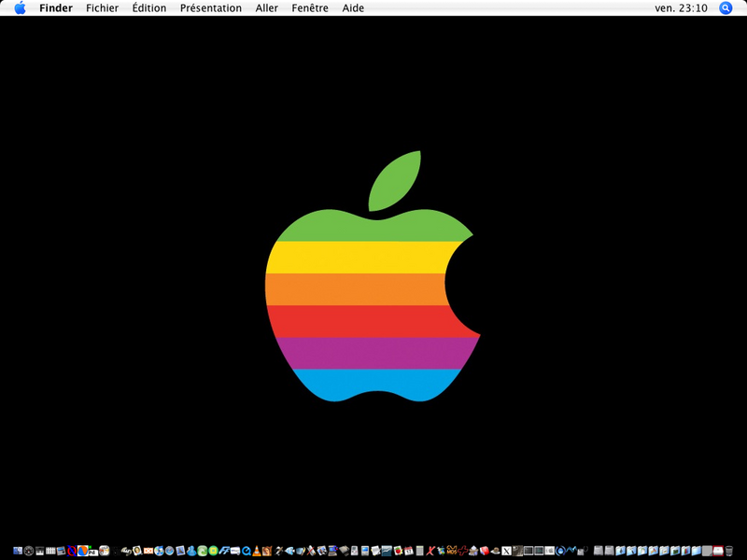Open TextEdit paper and pen icon
747x560 pixels.
[x=376, y=551]
